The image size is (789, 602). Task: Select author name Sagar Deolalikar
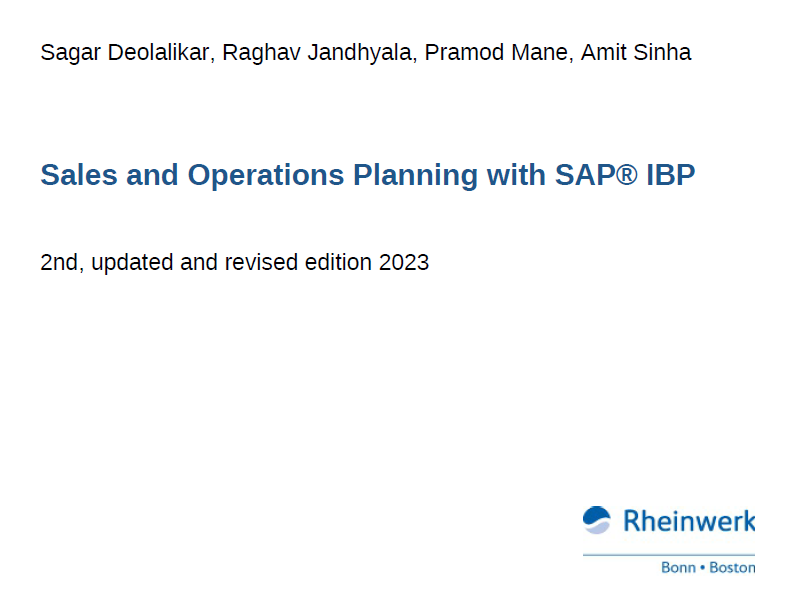click(x=124, y=53)
